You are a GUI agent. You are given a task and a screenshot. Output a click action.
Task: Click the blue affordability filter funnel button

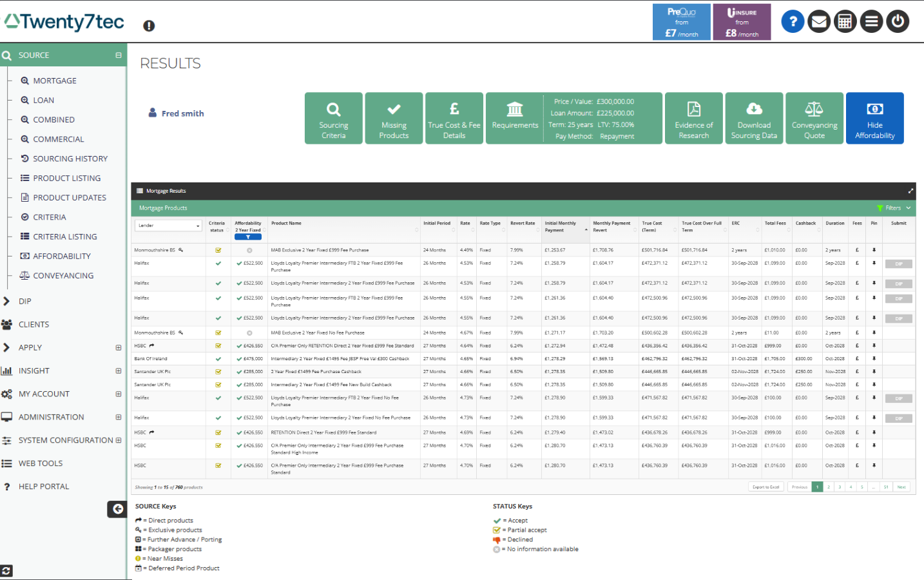pos(248,237)
